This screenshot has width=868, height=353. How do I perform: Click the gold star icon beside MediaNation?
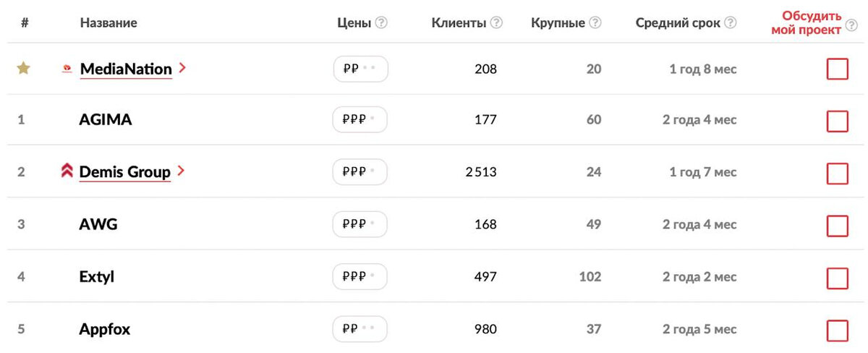pos(24,69)
